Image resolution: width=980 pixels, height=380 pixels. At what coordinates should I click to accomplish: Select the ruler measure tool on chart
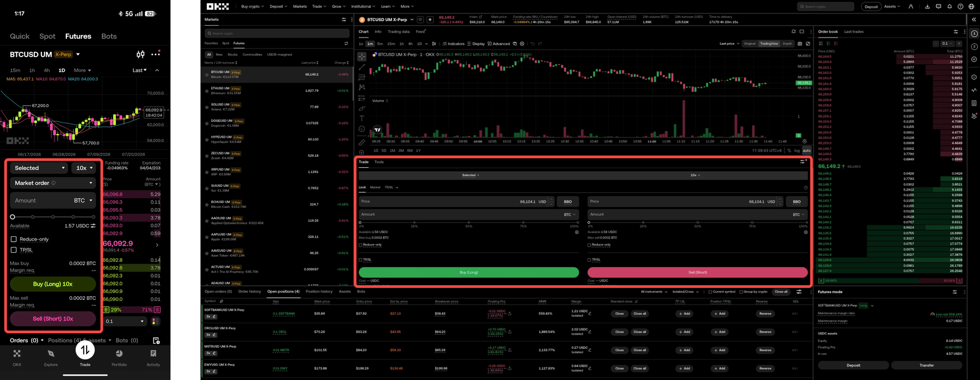[x=362, y=142]
